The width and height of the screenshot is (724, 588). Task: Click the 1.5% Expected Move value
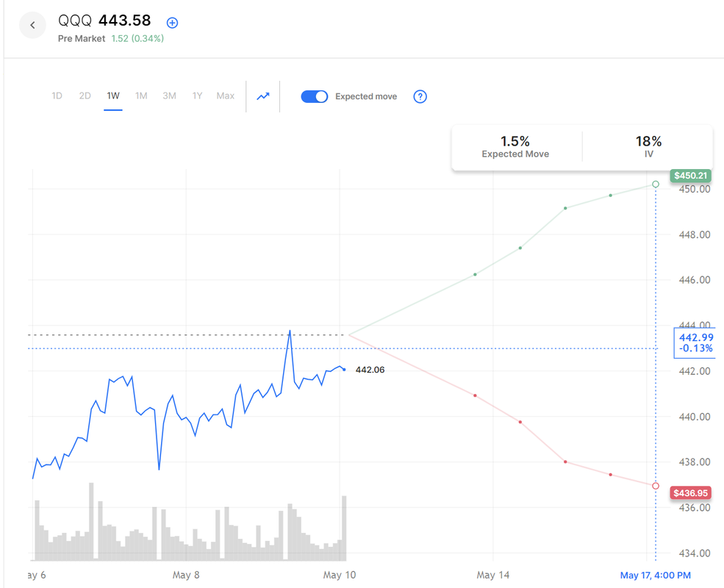point(515,141)
